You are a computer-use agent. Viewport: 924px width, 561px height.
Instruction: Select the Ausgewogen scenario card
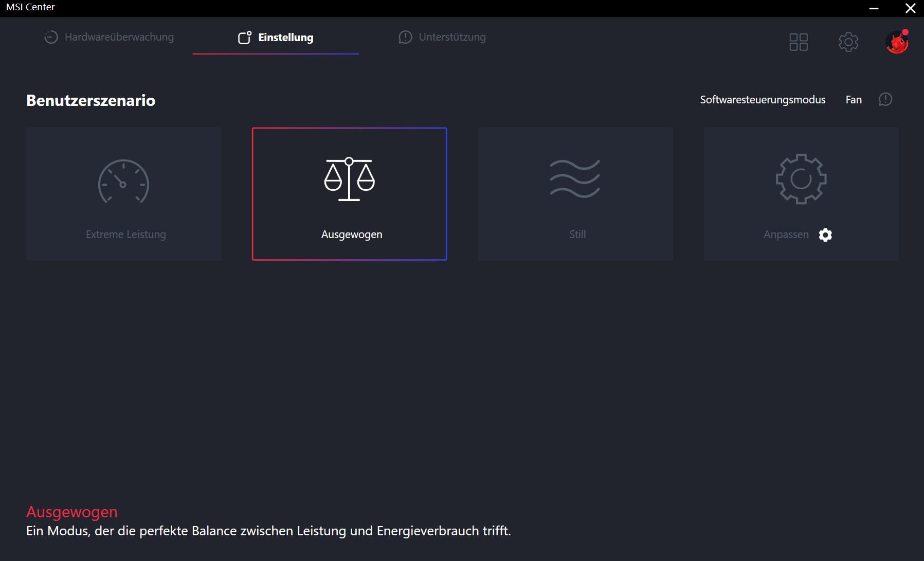[349, 194]
